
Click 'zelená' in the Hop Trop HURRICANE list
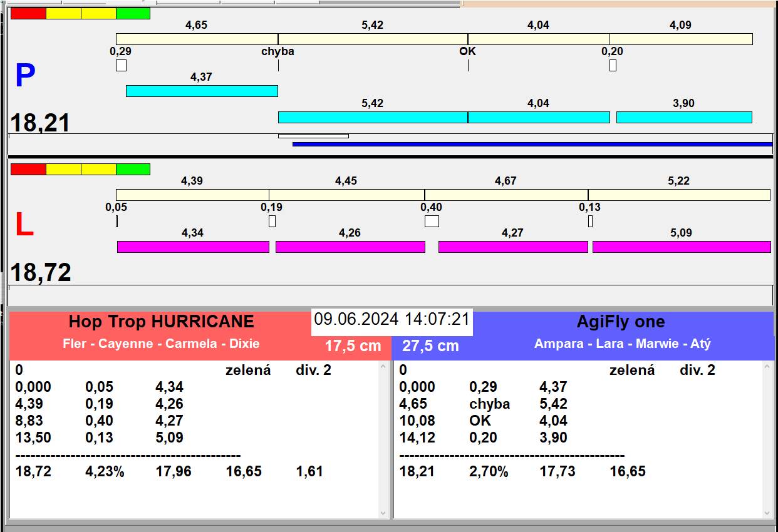coord(248,370)
